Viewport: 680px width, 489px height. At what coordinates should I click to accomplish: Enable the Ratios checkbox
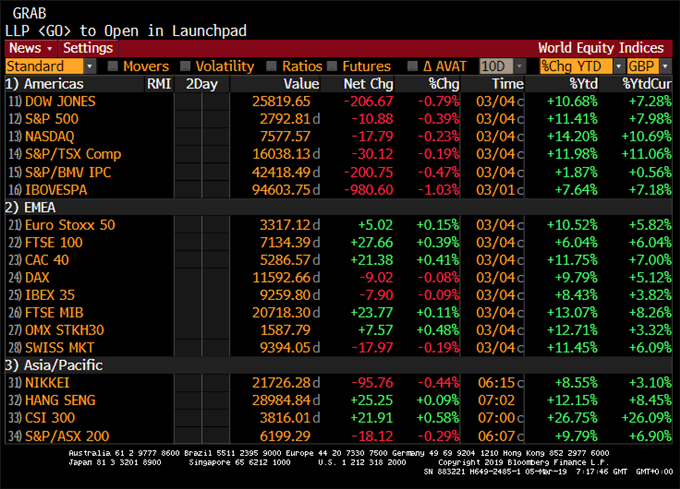[x=271, y=66]
